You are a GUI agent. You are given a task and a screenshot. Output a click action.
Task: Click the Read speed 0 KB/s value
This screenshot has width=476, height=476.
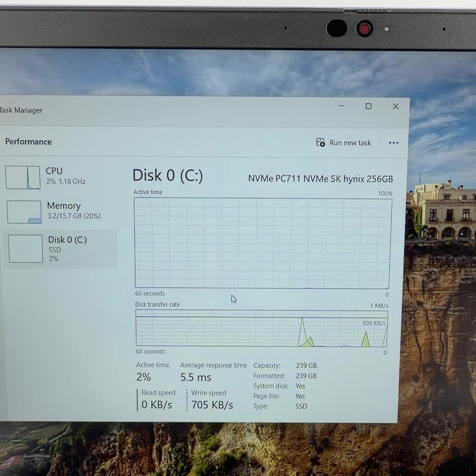157,405
